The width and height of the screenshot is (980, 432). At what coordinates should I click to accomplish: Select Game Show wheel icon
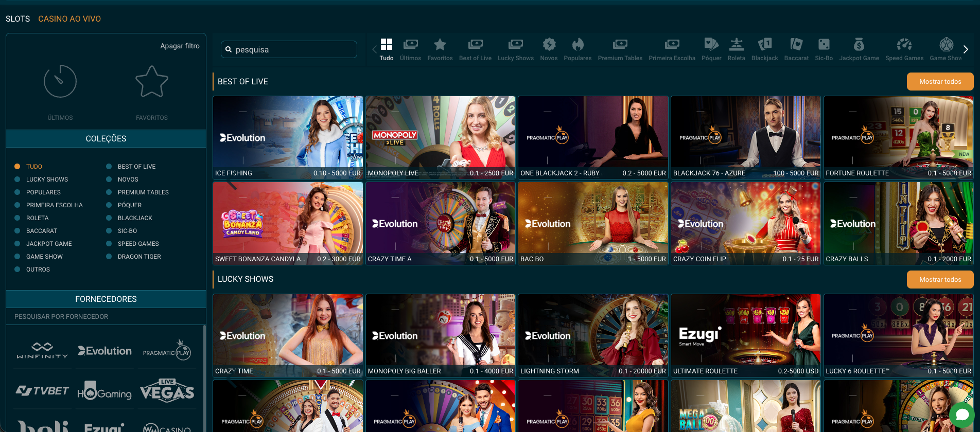point(946,44)
